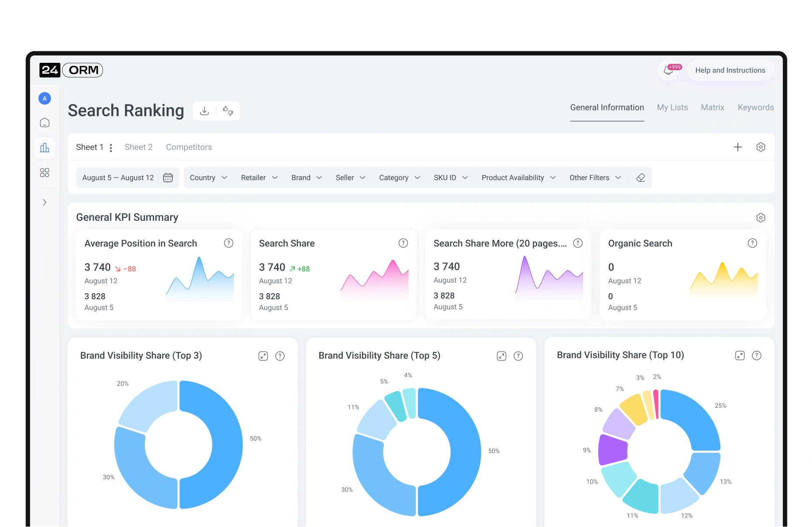812x527 pixels.
Task: Open the grid apps sidebar icon
Action: coord(44,173)
